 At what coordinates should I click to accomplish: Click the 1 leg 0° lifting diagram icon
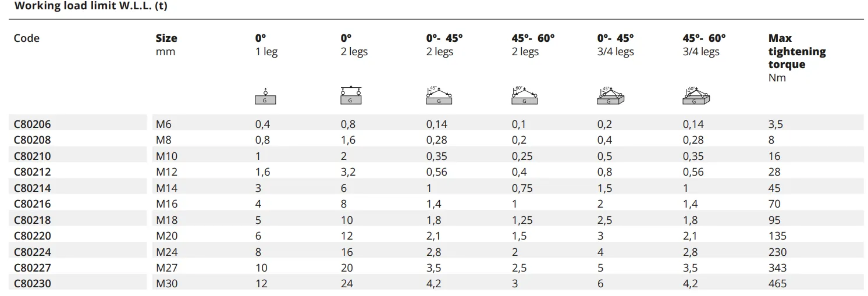[265, 96]
